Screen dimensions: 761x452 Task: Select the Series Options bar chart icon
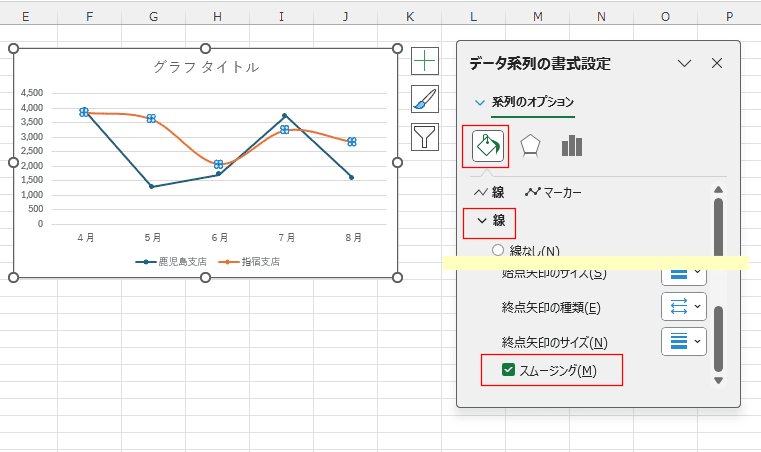click(x=572, y=146)
